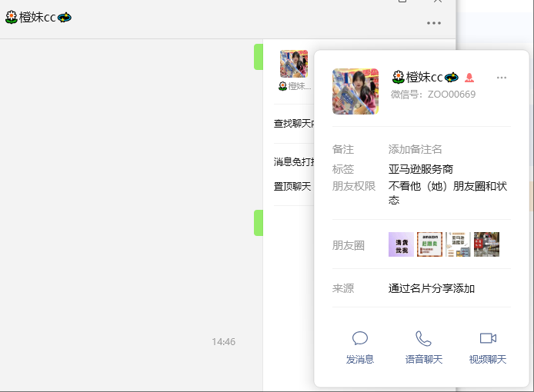This screenshot has height=392, width=534.
Task: Click the truncated name under small avatar
Action: pos(295,86)
